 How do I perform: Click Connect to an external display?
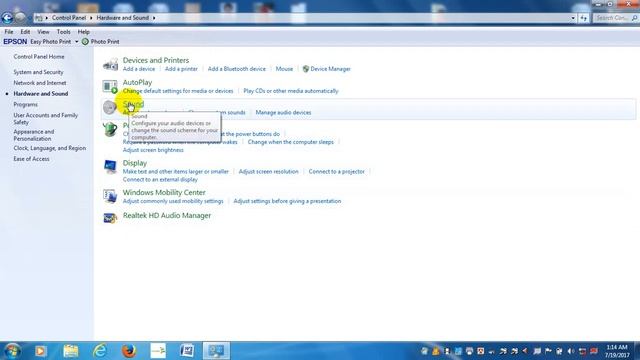coord(160,180)
